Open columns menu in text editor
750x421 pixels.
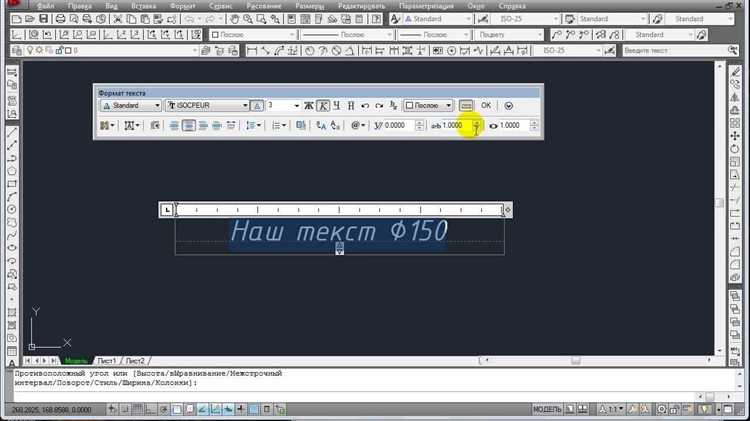107,125
